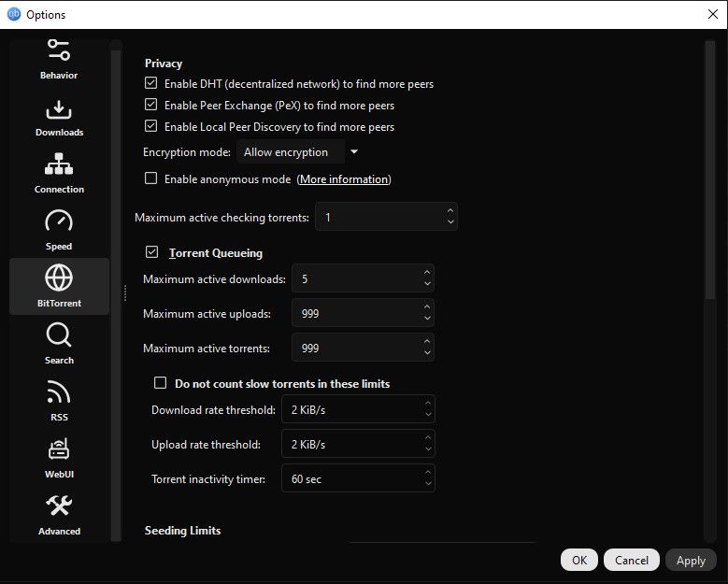Open the More information link
The width and height of the screenshot is (728, 584).
(344, 179)
